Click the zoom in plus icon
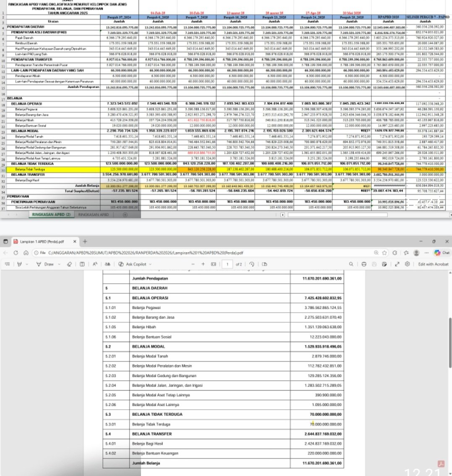 point(203,264)
